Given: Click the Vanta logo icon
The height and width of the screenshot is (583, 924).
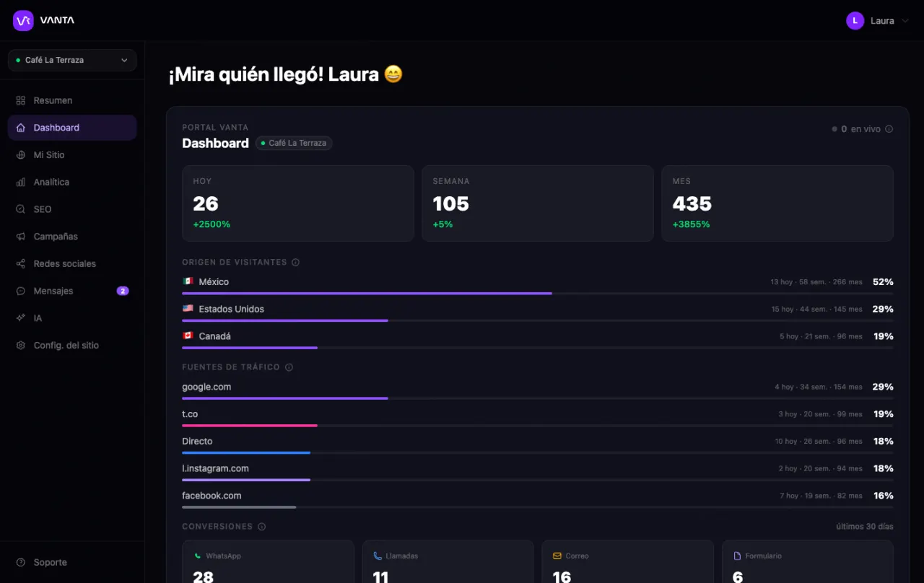Looking at the screenshot, I should coord(23,20).
